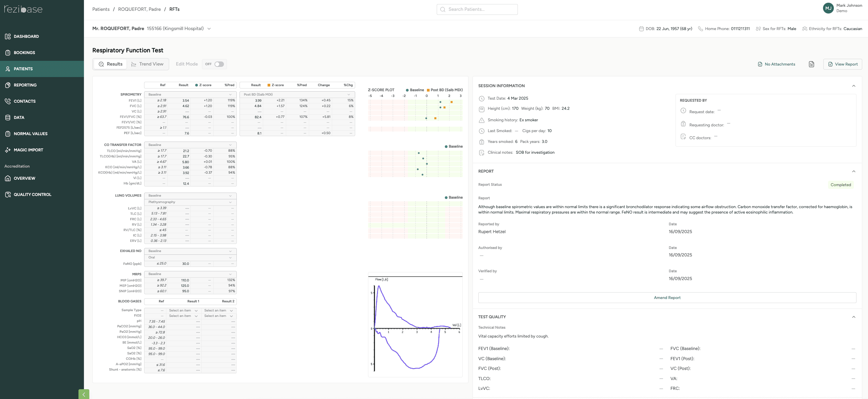Screen dimensions: 868x399
Task: Open the Post BD (Salb MDI) dropdown
Action: [x=297, y=95]
